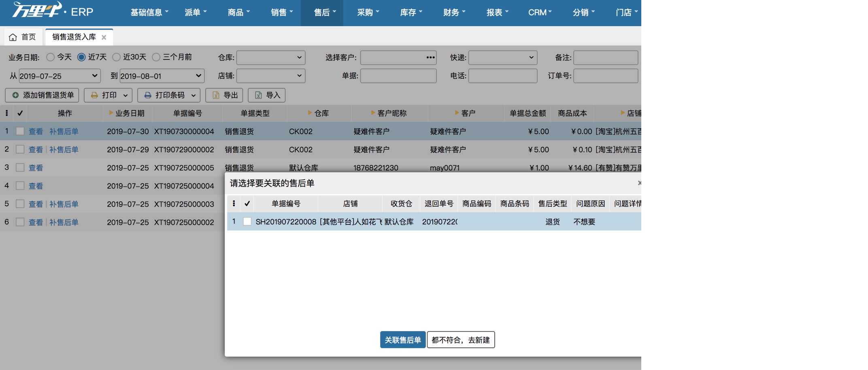Select 三个月前 date range radio

[156, 57]
